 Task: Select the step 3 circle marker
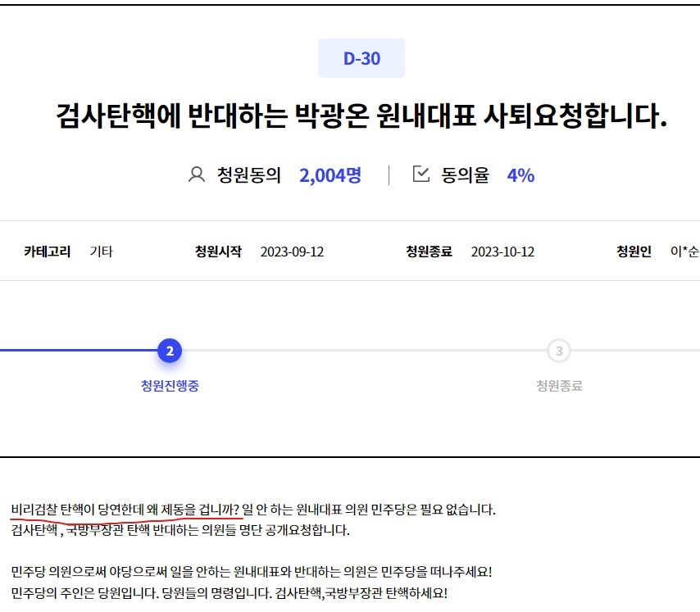point(559,351)
